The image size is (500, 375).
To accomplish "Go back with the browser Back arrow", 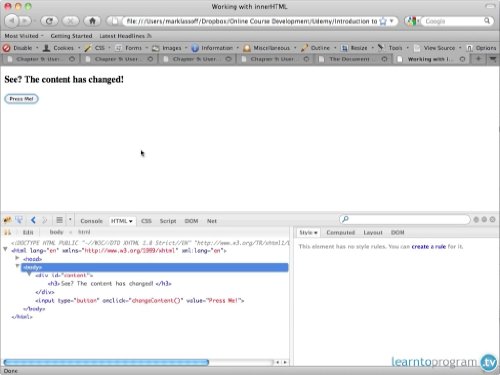I will tap(12, 21).
